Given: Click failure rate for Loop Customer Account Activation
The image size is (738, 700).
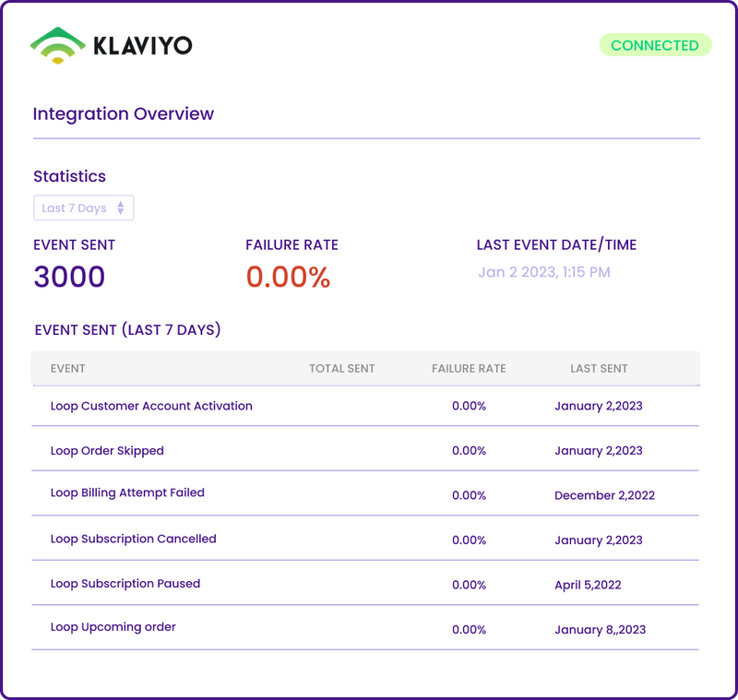Looking at the screenshot, I should tap(469, 406).
